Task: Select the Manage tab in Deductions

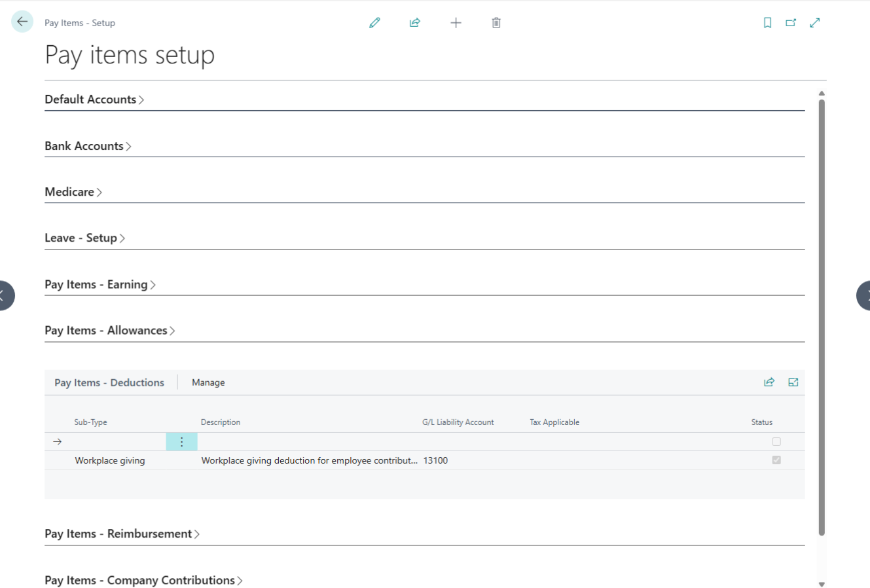Action: point(208,382)
